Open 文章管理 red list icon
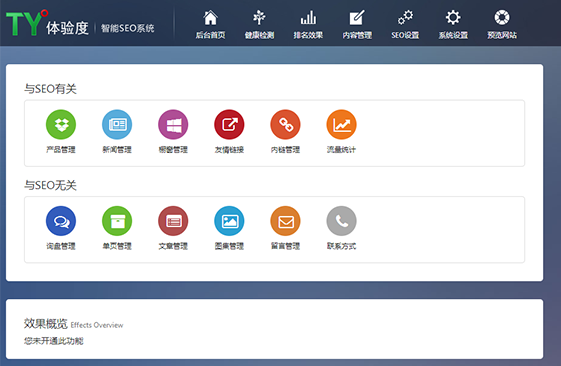 point(173,221)
